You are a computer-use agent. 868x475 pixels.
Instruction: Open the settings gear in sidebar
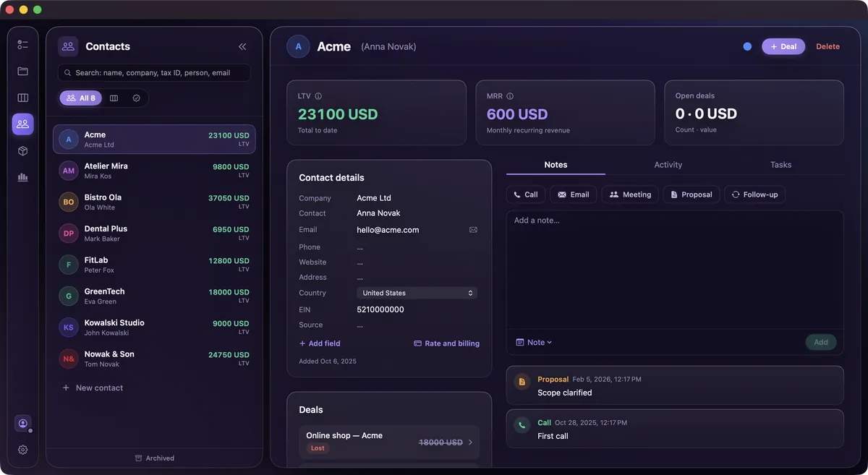(x=22, y=450)
